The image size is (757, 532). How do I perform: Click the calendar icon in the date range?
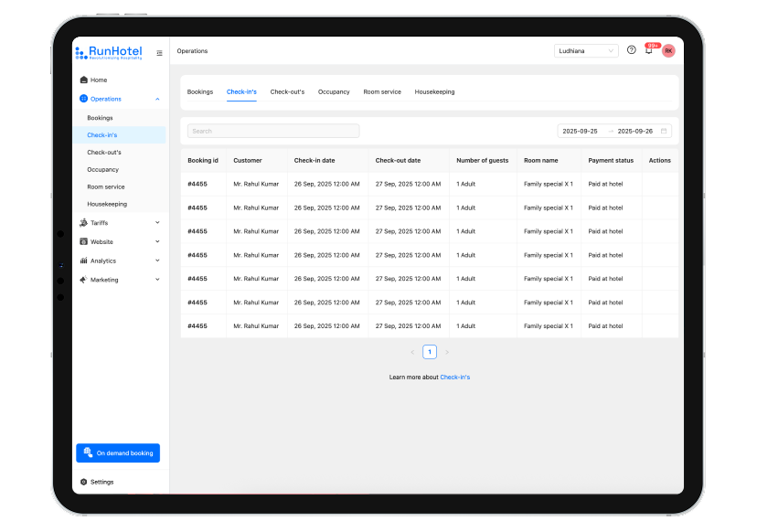point(664,131)
